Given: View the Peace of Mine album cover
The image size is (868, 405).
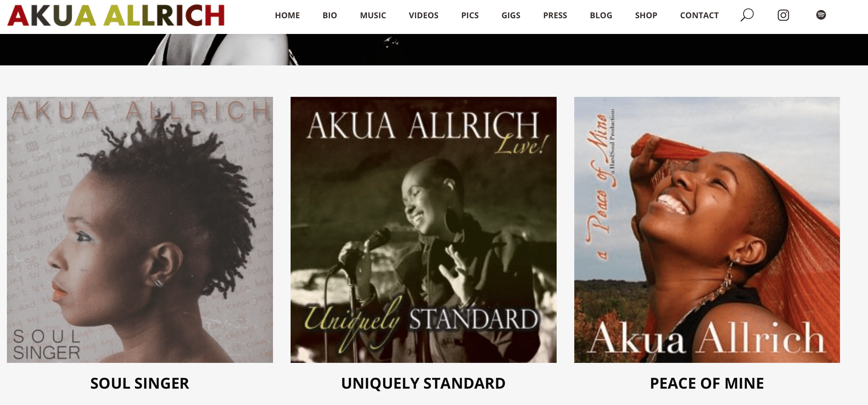Looking at the screenshot, I should [707, 230].
